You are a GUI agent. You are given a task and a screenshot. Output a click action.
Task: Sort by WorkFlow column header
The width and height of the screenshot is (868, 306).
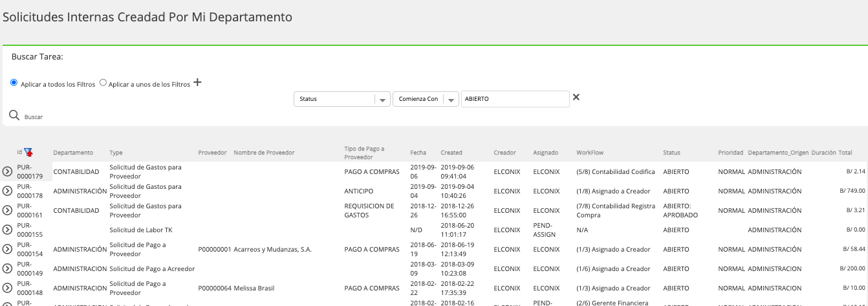pyautogui.click(x=590, y=153)
